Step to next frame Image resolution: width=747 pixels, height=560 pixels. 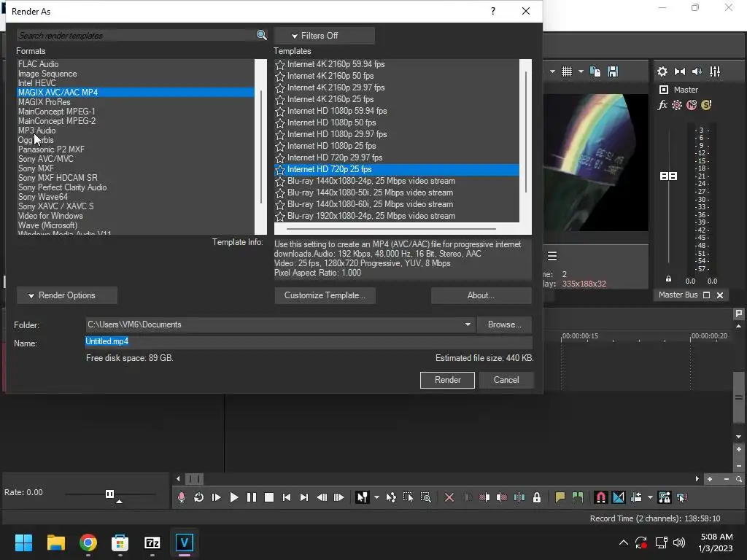click(338, 497)
